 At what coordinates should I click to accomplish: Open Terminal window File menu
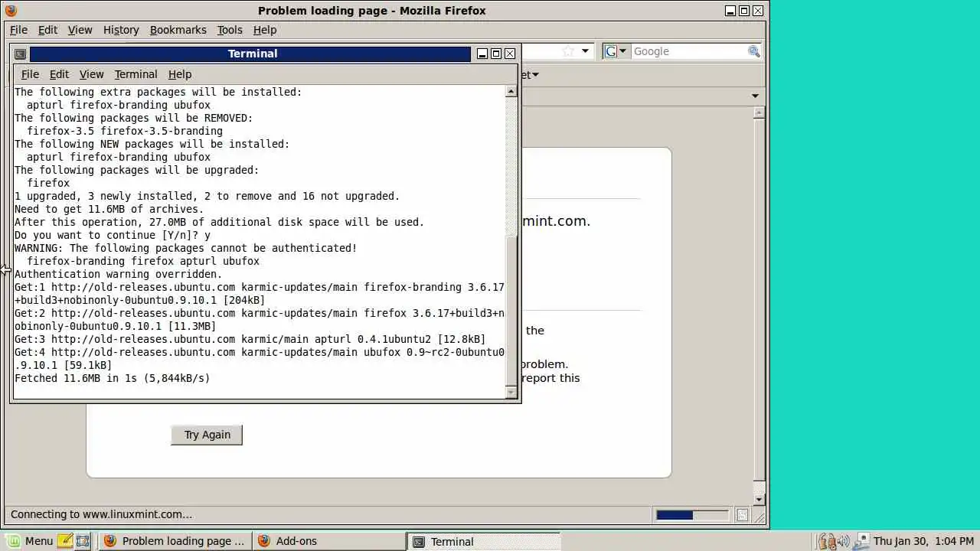pyautogui.click(x=30, y=74)
